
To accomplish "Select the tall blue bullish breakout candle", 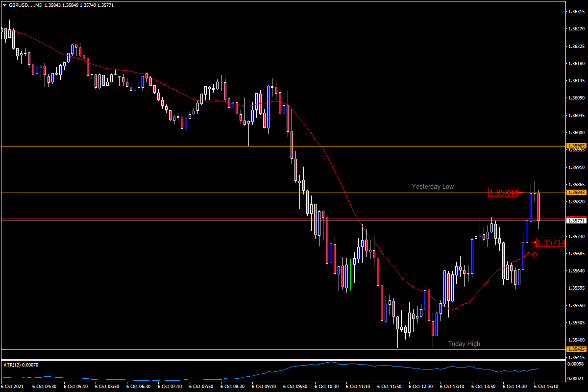I will coord(532,206).
